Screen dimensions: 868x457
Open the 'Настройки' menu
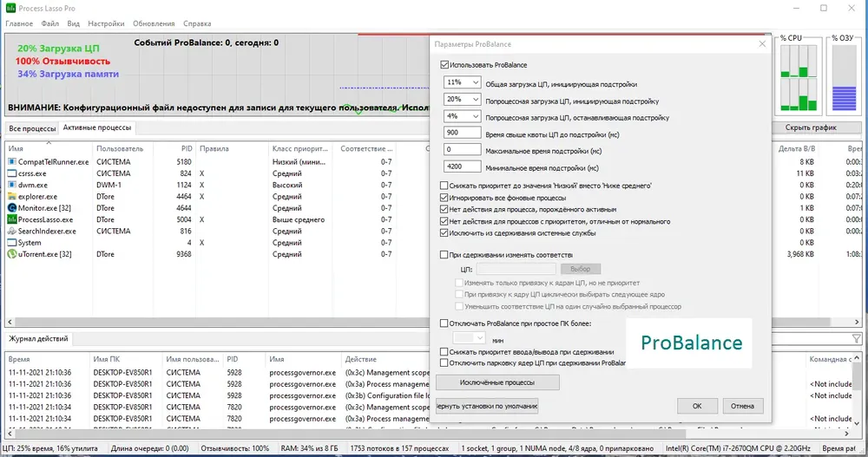tap(106, 23)
